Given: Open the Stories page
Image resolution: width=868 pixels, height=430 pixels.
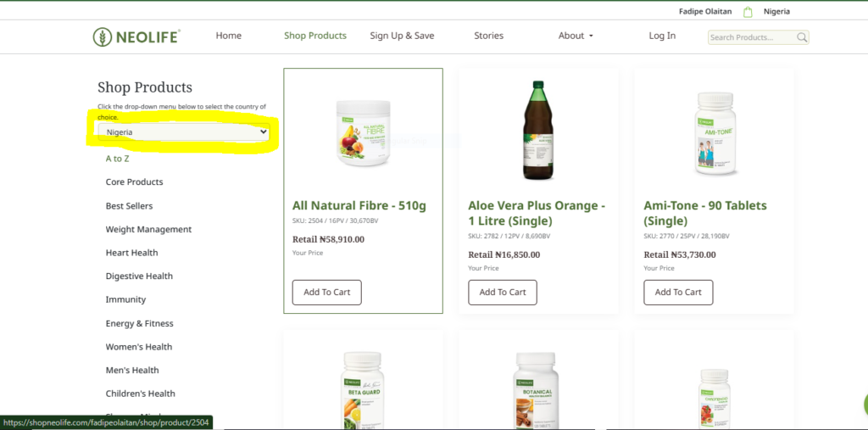Looking at the screenshot, I should (489, 36).
